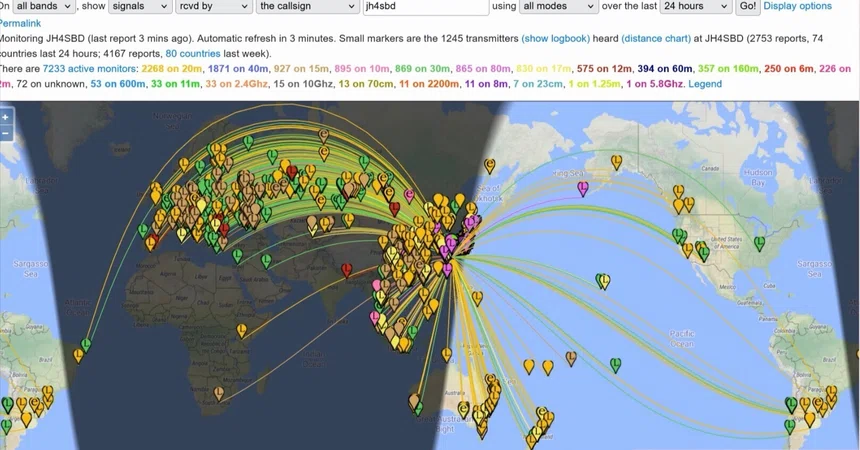Open the all bands dropdown

[x=44, y=6]
